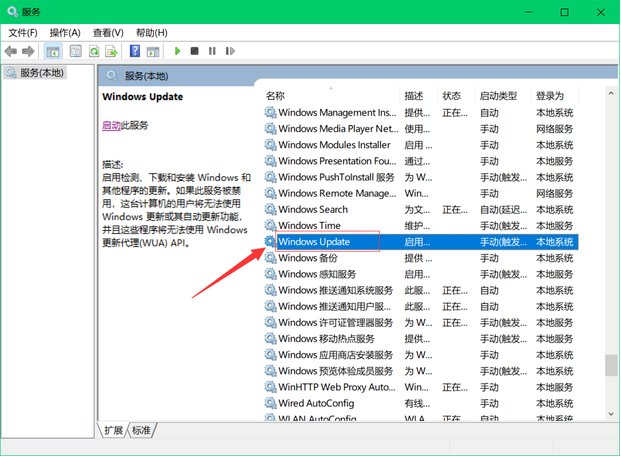Open the 文件(F) menu
This screenshot has height=457, width=621.
tap(23, 33)
